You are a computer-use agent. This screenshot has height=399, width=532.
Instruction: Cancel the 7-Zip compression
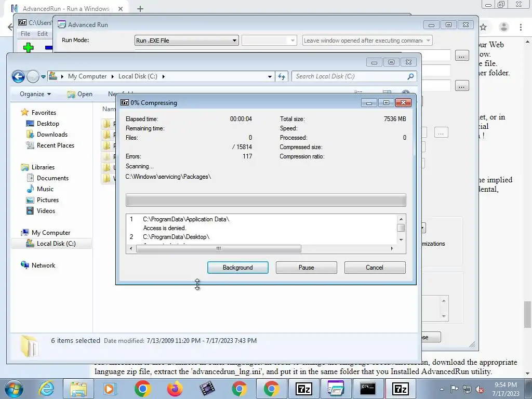click(375, 268)
